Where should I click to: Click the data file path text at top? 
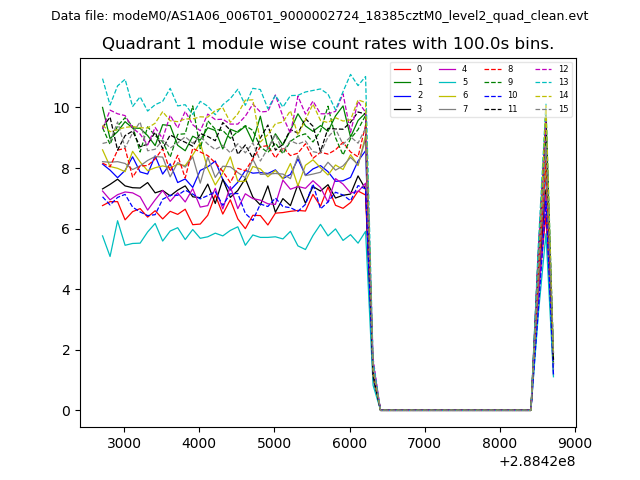[319, 16]
